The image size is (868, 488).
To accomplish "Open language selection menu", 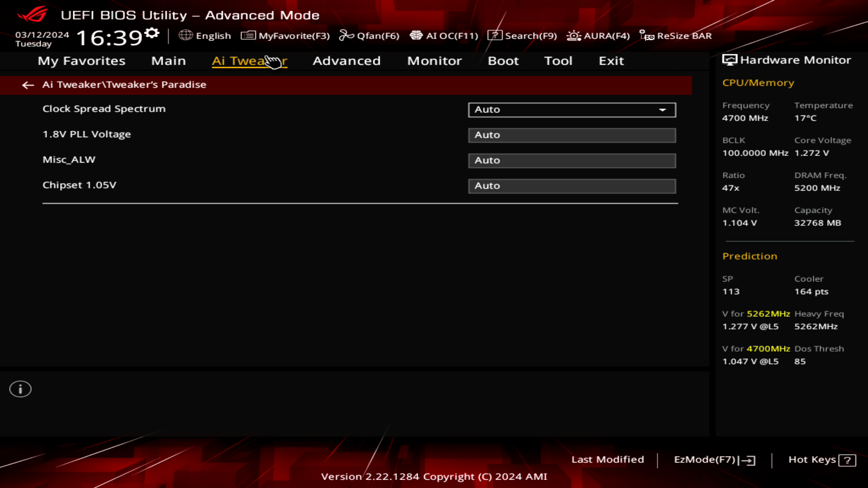I will (x=205, y=36).
